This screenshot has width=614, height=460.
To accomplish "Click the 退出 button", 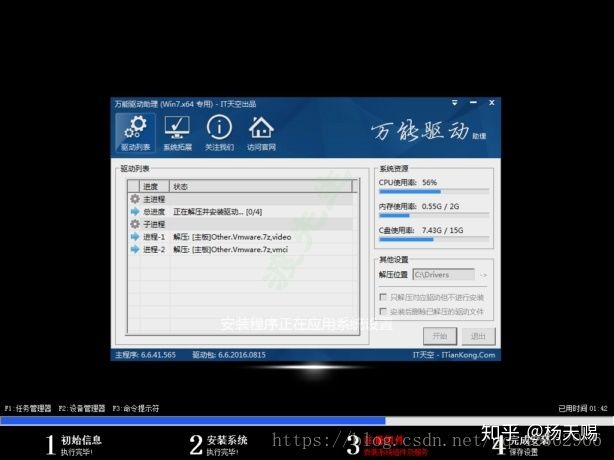I will point(478,336).
